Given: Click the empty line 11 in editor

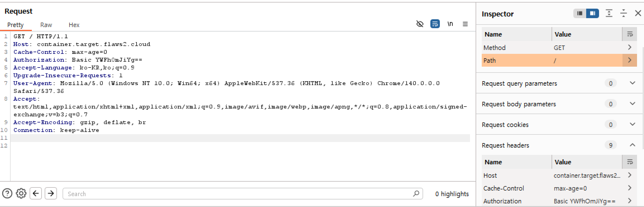Looking at the screenshot, I should pyautogui.click(x=240, y=138).
